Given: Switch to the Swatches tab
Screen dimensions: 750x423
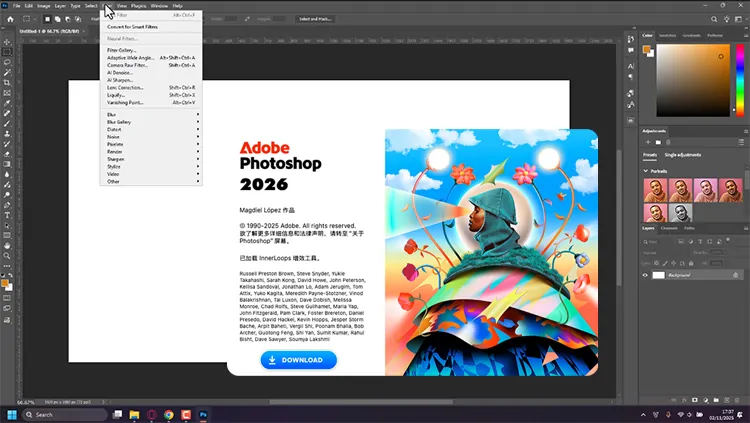Looking at the screenshot, I should coord(667,35).
